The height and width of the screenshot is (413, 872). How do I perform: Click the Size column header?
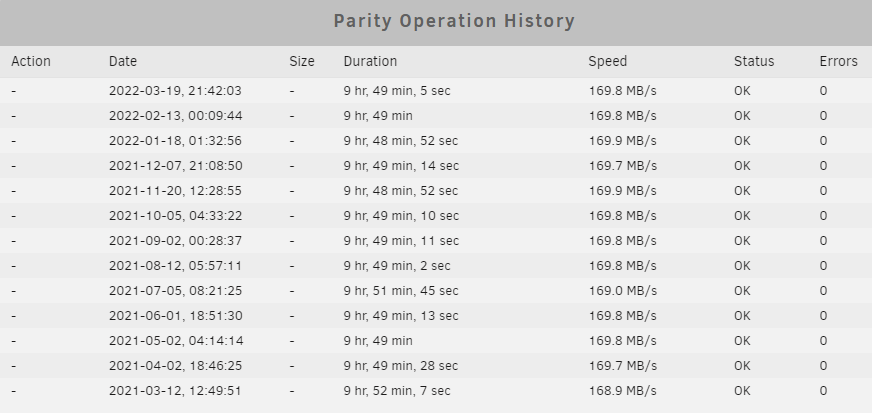click(301, 61)
